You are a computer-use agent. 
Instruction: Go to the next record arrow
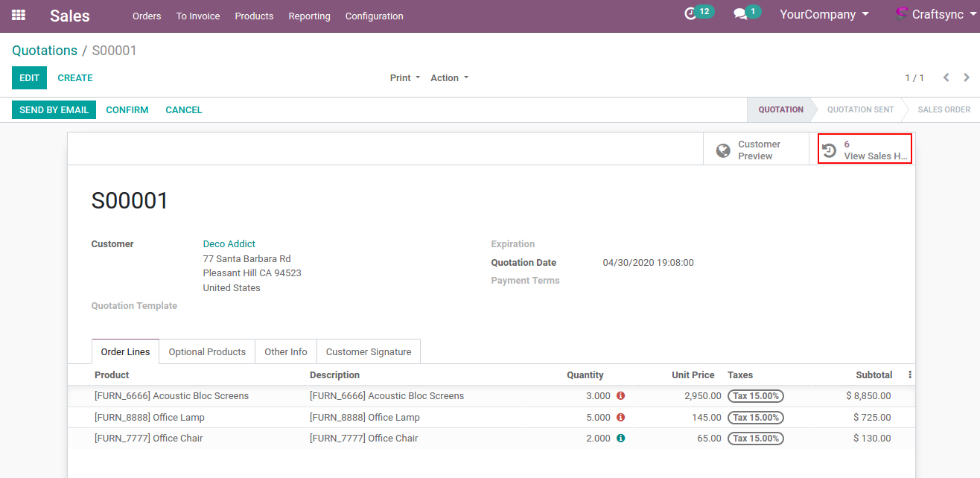tap(967, 77)
